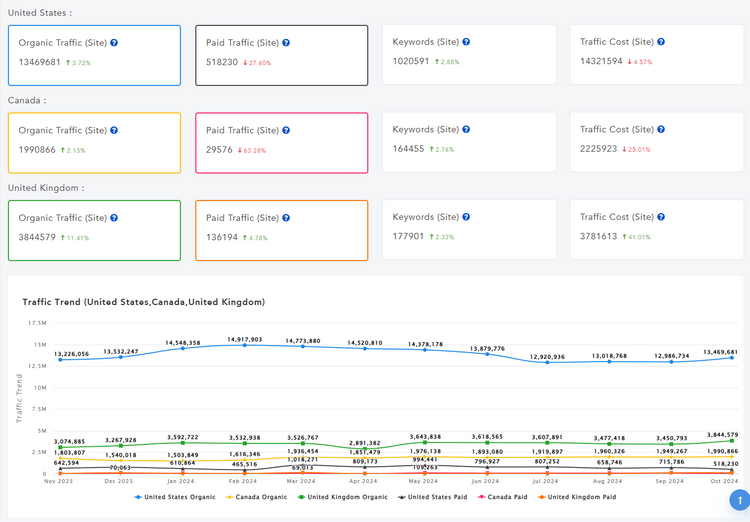Viewport: 750px width, 522px height.
Task: Click help icon beside United States Paid Traffic
Action: [286, 43]
